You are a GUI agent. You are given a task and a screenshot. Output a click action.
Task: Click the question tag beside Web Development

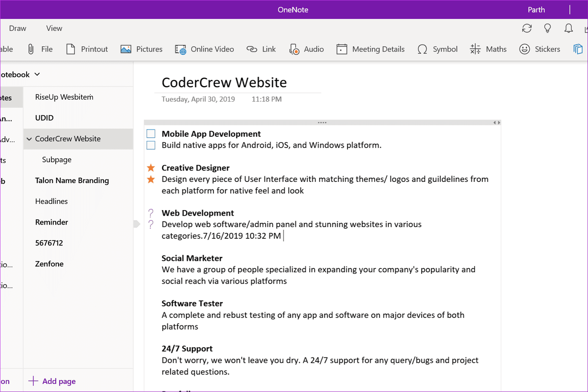click(151, 213)
